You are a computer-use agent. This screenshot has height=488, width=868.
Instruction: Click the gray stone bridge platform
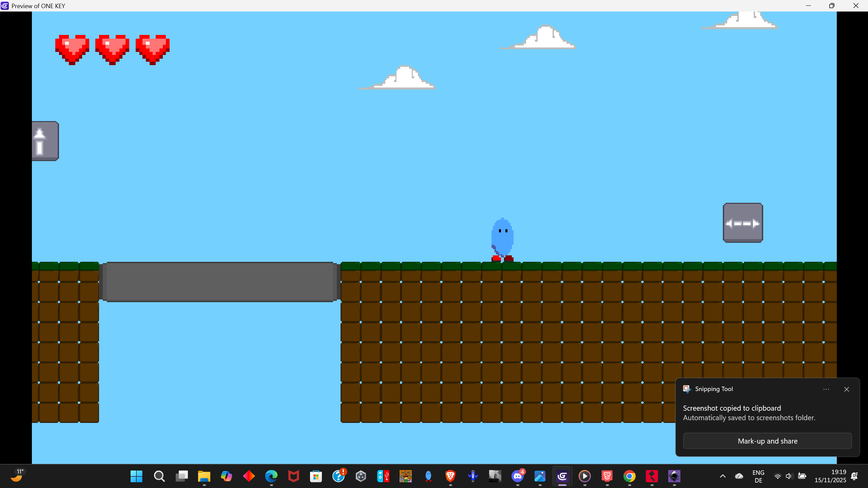(220, 281)
